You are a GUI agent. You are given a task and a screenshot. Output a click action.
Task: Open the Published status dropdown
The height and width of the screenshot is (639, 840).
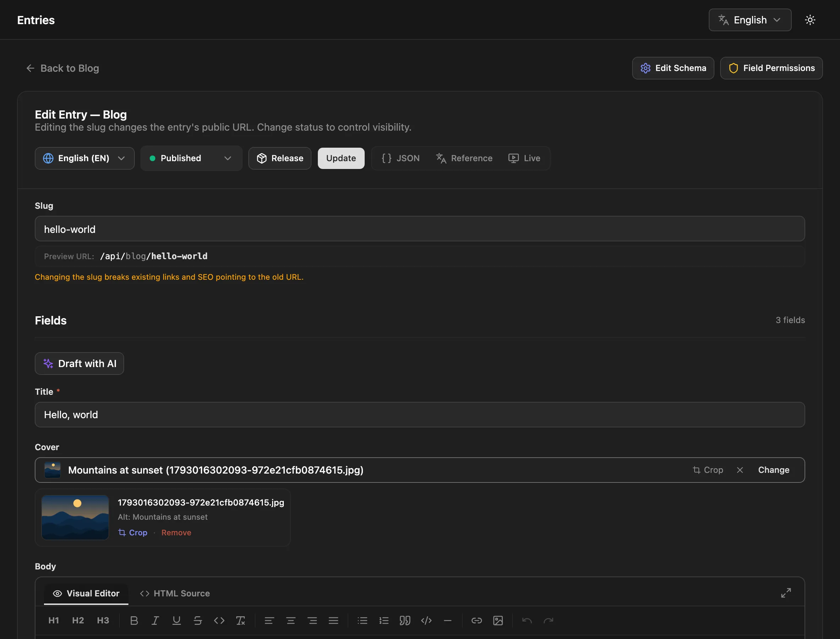[x=191, y=158]
